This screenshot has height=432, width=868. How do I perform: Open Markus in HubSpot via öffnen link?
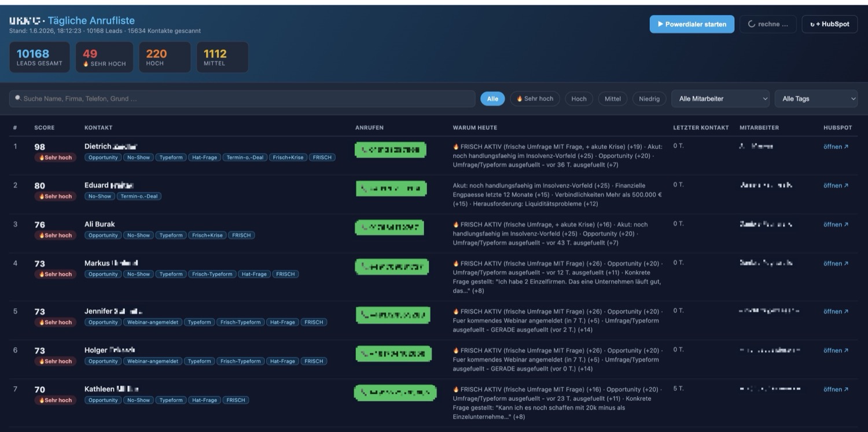[x=836, y=263]
